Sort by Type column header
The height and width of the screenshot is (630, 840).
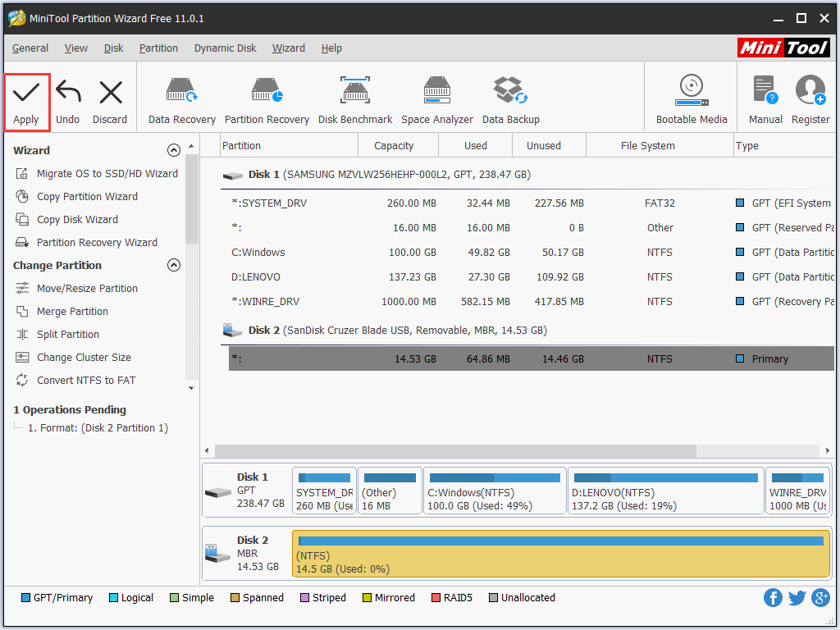click(784, 146)
